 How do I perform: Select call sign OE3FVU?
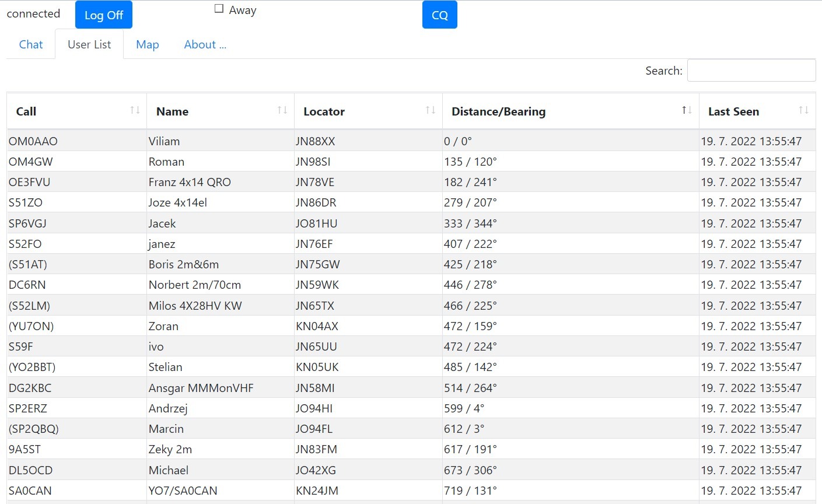point(30,182)
